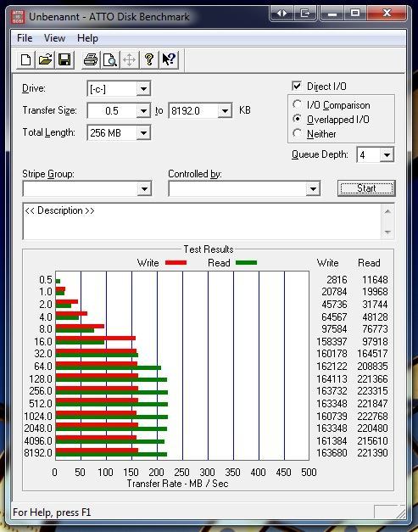
Task: Open About via the question mark icon
Action: (x=149, y=60)
